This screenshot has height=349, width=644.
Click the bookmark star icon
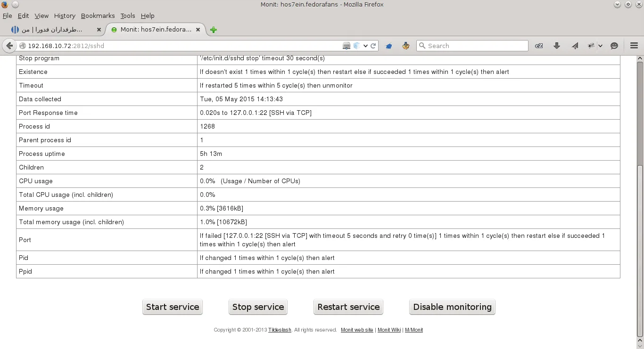pos(388,46)
